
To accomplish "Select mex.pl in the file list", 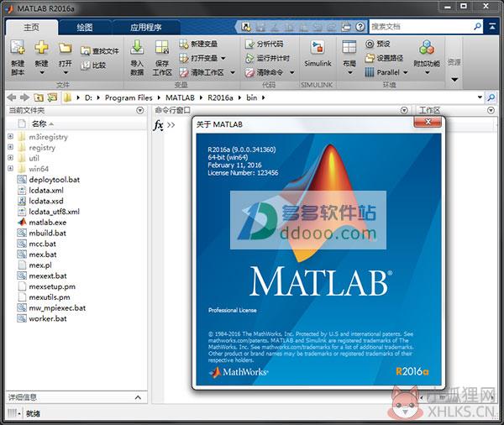I will tap(40, 265).
